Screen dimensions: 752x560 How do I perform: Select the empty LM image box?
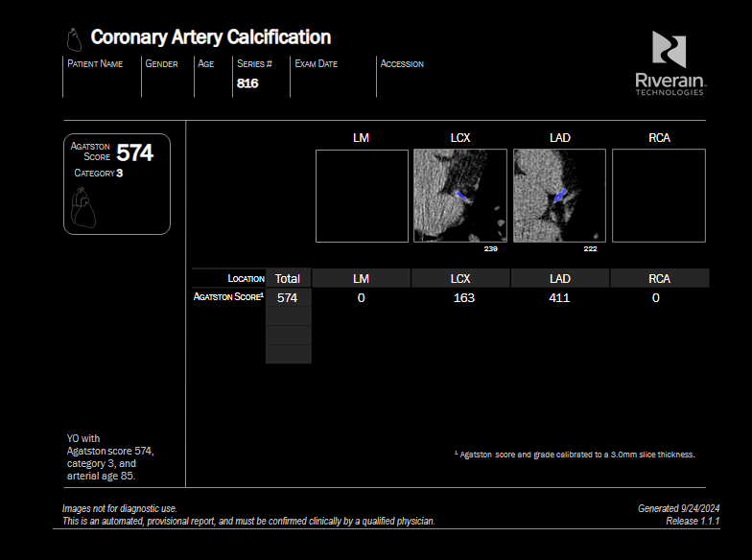click(363, 196)
